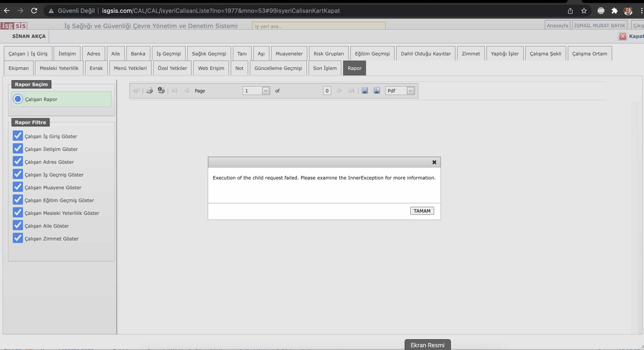Open the page number dropdown
644x350 pixels.
(266, 91)
